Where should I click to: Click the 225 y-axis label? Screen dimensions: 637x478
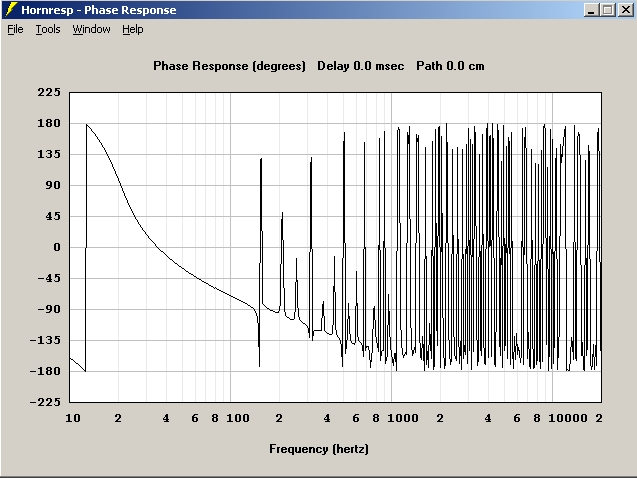click(49, 92)
